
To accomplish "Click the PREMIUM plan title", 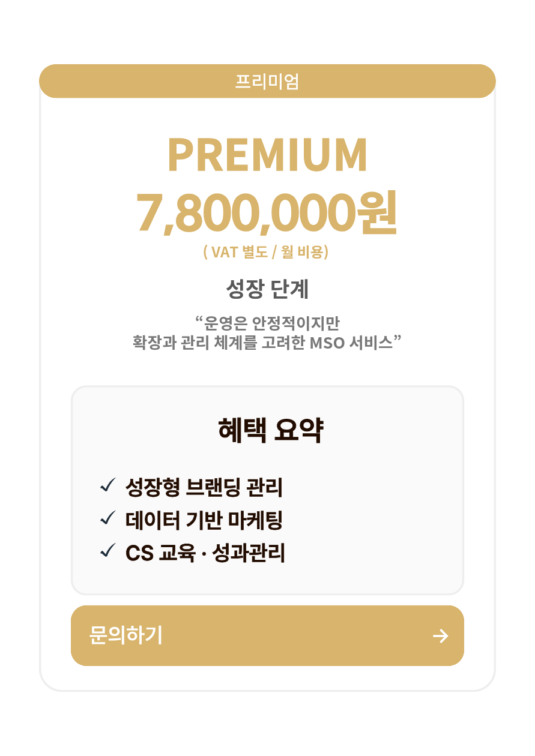I will tap(267, 155).
